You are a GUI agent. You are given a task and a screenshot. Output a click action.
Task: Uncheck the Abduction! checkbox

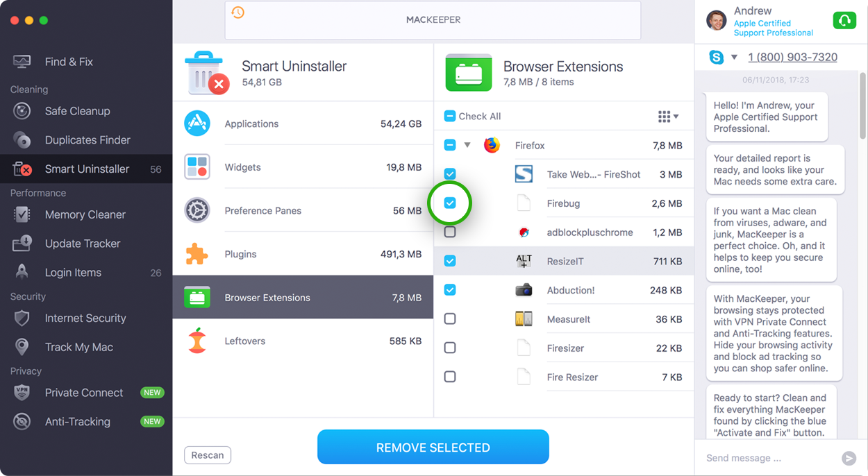coord(450,290)
